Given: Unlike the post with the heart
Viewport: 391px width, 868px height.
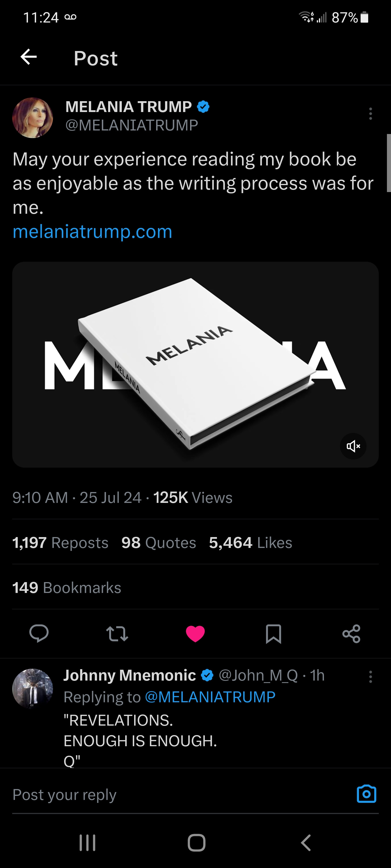Looking at the screenshot, I should [x=195, y=633].
